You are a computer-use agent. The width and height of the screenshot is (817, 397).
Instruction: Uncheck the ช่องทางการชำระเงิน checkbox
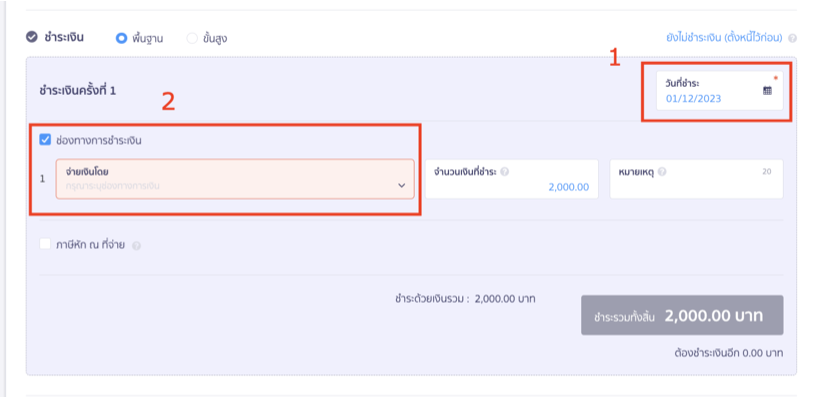[45, 140]
